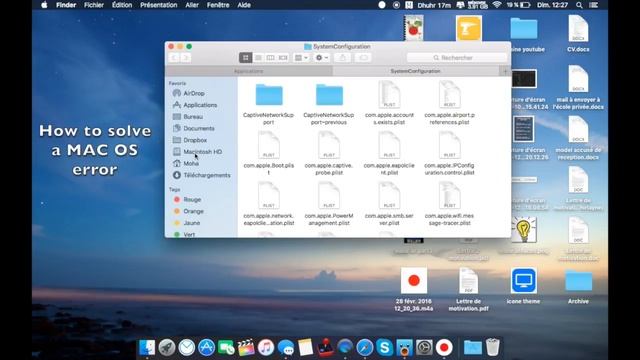Select com.apple.eapolclient.plist file
The width and height of the screenshot is (640, 360).
coord(389,153)
